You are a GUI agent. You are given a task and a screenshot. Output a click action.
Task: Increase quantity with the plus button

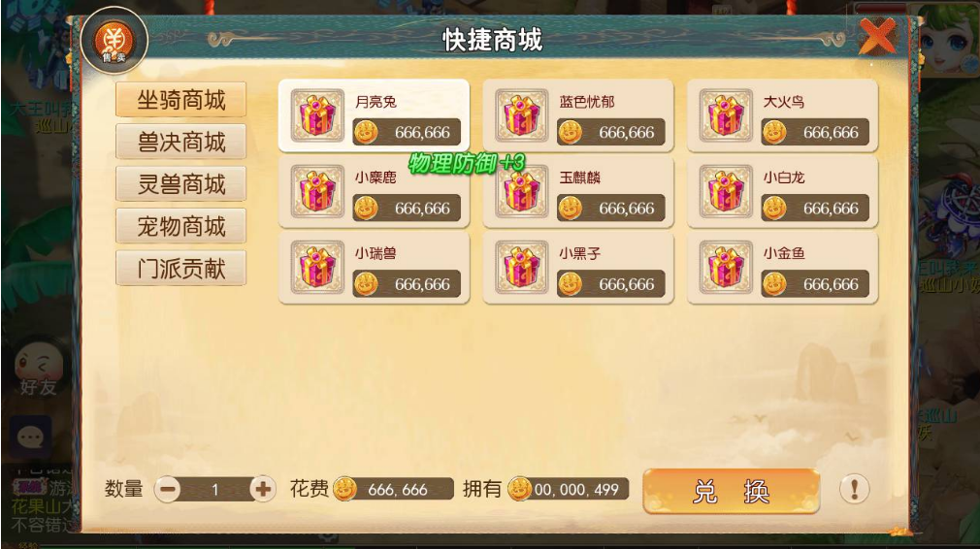coord(263,489)
